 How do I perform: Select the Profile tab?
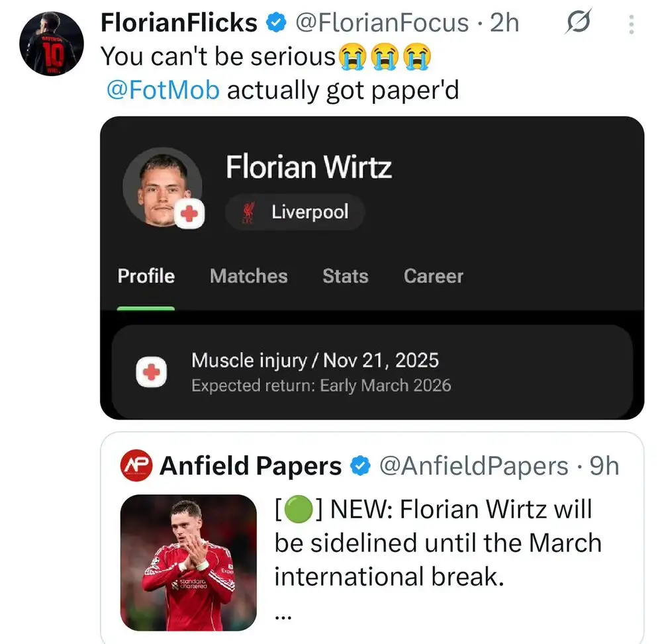146,276
